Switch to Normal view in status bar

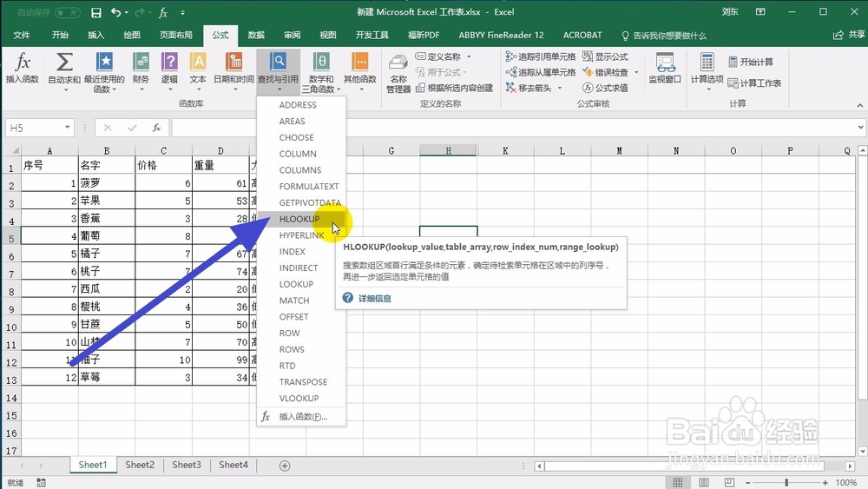pyautogui.click(x=678, y=482)
